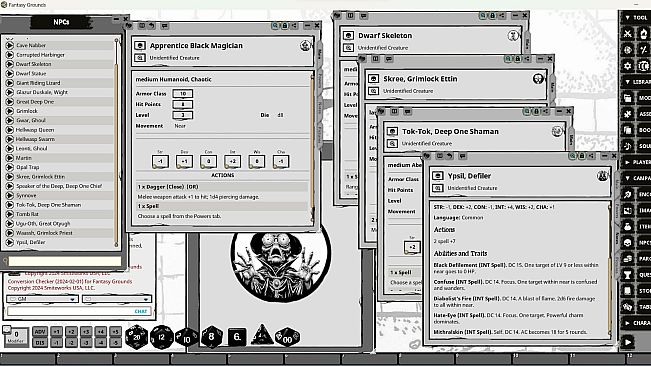Click the 1 x Dagger (Close) action

tap(223, 187)
